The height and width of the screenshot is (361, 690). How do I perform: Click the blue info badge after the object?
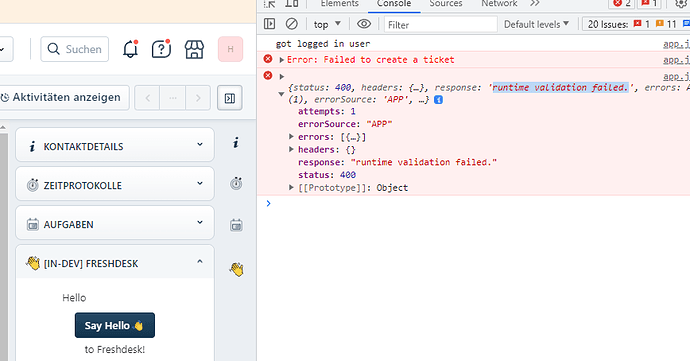tap(438, 100)
